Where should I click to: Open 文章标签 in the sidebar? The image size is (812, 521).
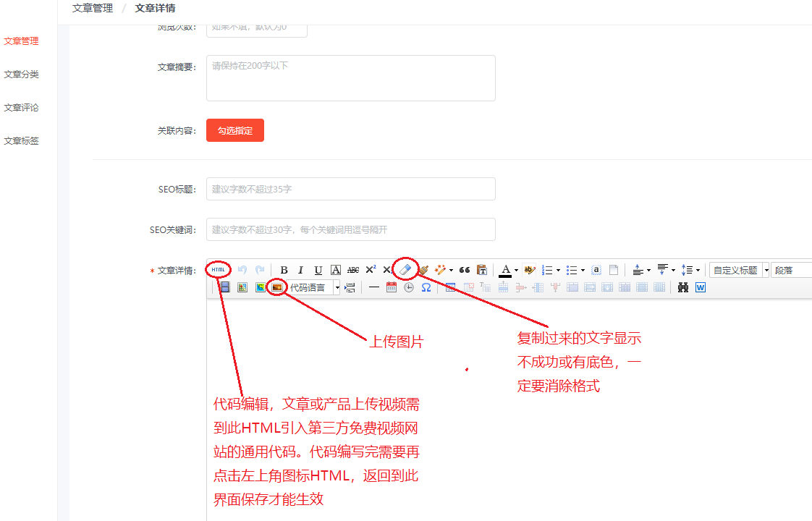click(x=21, y=140)
